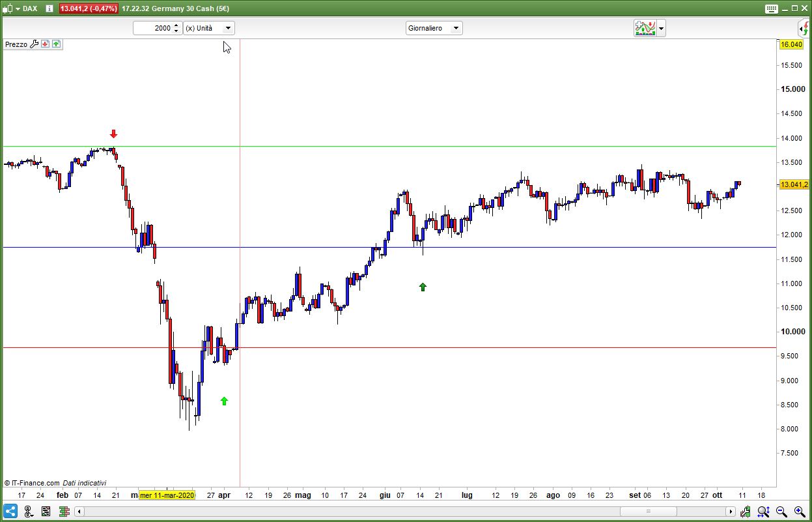Click the lug month label on time axis
This screenshot has height=522, width=812.
pyautogui.click(x=467, y=495)
